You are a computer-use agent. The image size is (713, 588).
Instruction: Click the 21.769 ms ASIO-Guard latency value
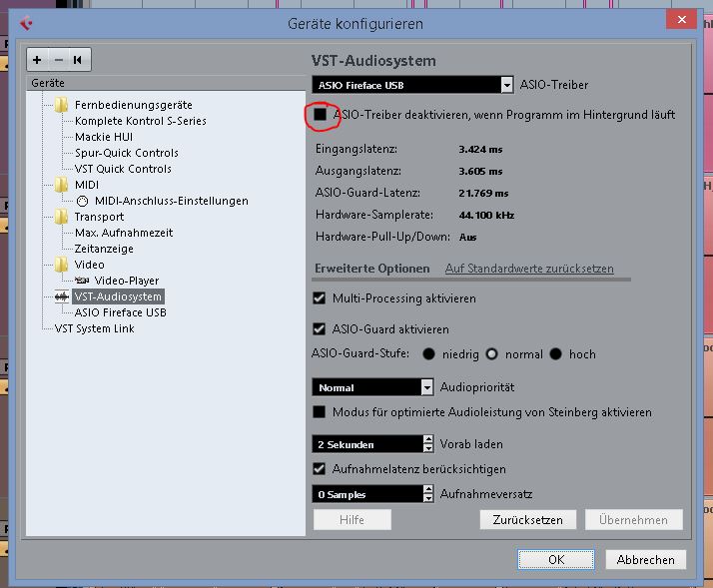483,194
